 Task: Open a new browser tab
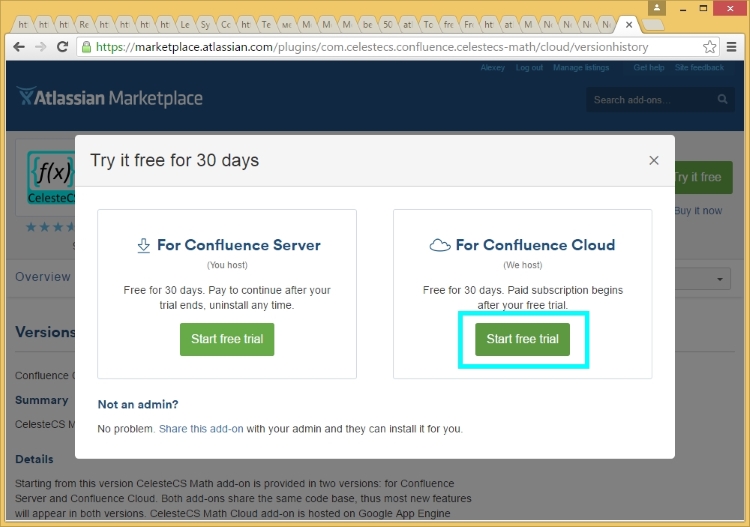[x=652, y=24]
